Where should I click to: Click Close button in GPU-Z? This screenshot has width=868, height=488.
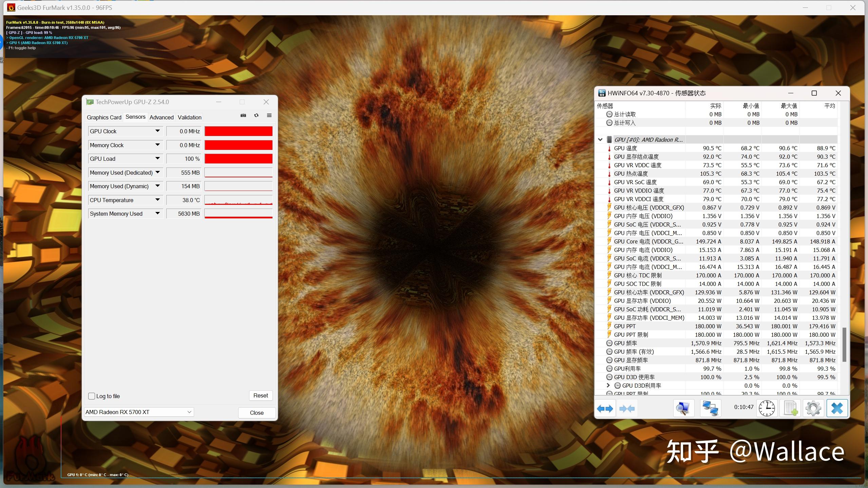[257, 412]
